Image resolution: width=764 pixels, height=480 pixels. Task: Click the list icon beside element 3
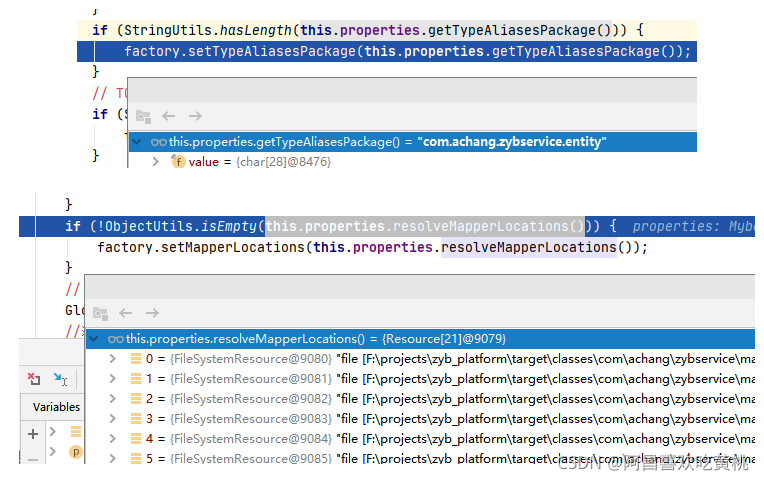[x=136, y=419]
